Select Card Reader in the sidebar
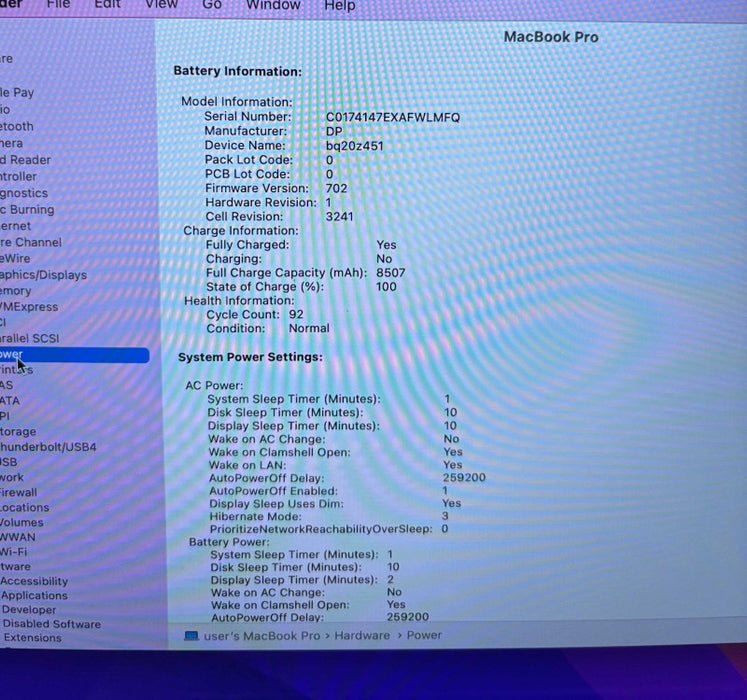This screenshot has height=700, width=747. [x=25, y=160]
